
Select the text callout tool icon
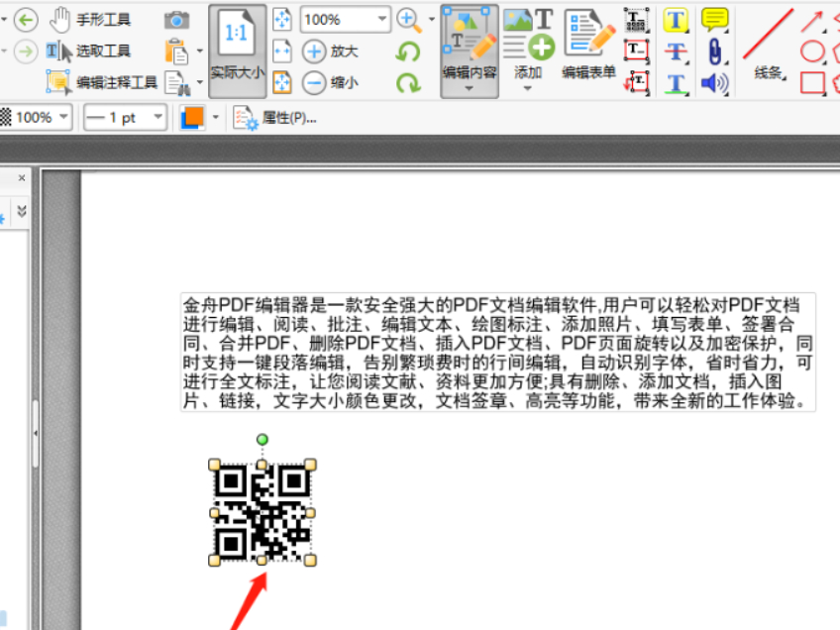(636, 82)
